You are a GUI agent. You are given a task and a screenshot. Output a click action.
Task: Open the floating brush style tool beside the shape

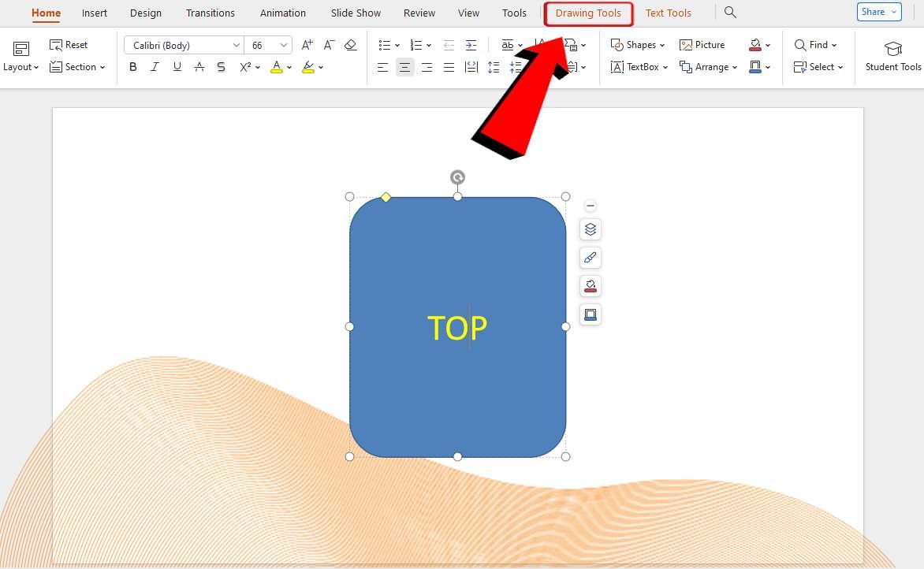click(590, 258)
